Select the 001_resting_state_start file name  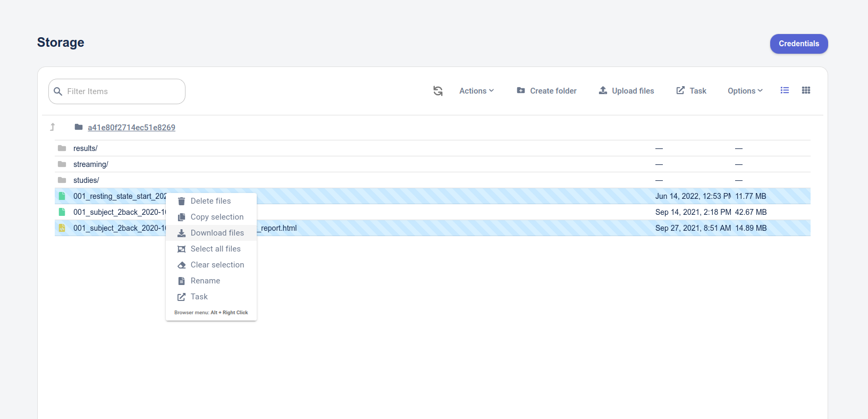point(120,196)
